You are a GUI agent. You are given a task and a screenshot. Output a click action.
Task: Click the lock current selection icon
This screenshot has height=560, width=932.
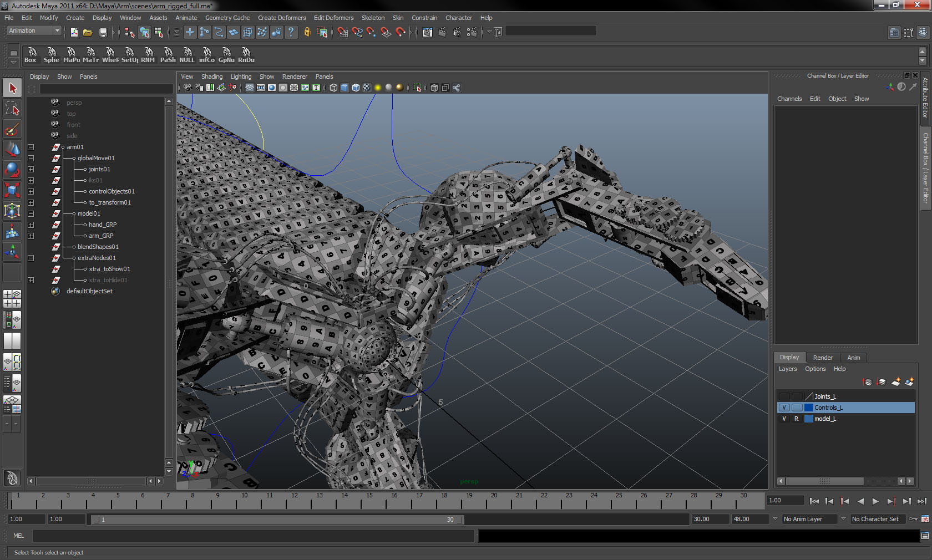(307, 32)
